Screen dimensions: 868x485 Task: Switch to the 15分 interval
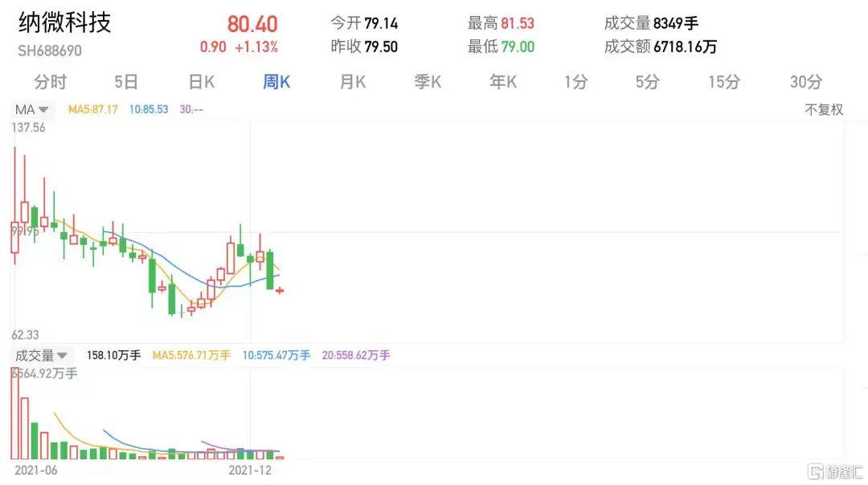[x=724, y=82]
